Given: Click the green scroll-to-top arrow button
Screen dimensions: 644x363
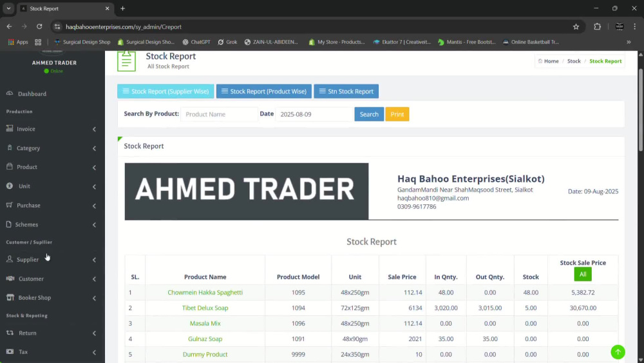Looking at the screenshot, I should (618, 352).
